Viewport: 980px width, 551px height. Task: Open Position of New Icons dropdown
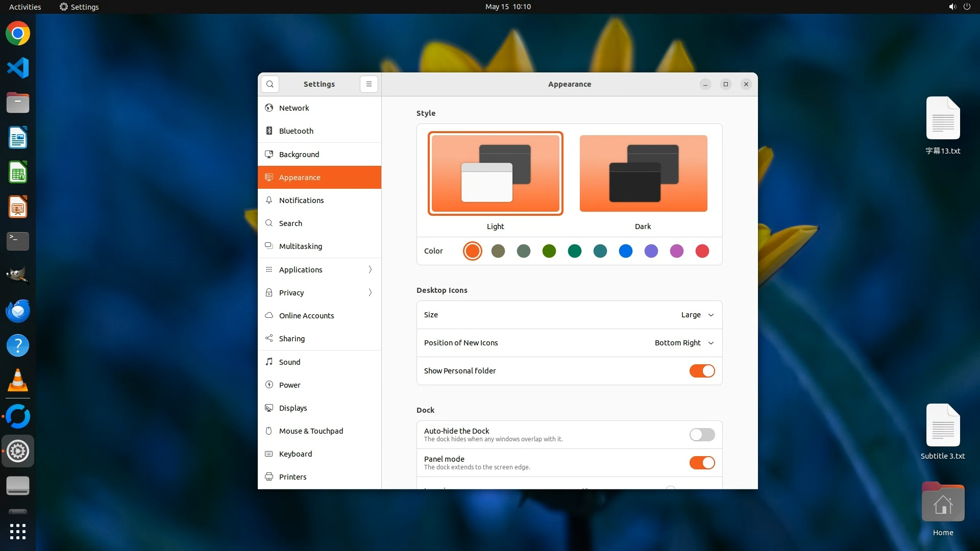point(684,343)
